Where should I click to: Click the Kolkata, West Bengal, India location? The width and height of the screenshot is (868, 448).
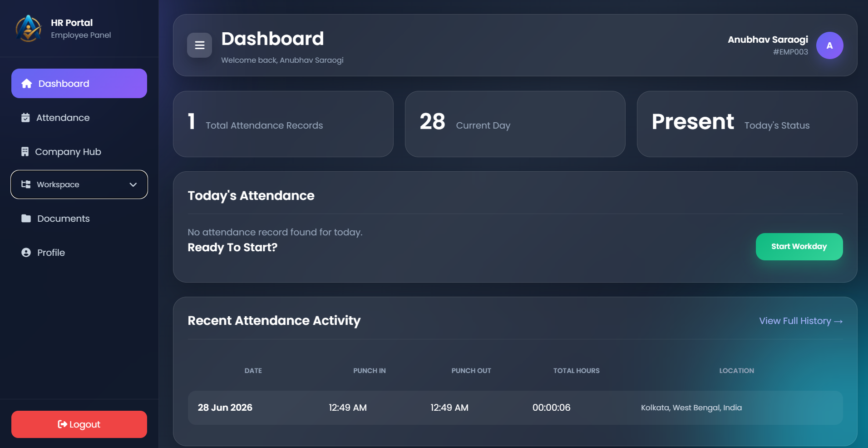pyautogui.click(x=691, y=408)
